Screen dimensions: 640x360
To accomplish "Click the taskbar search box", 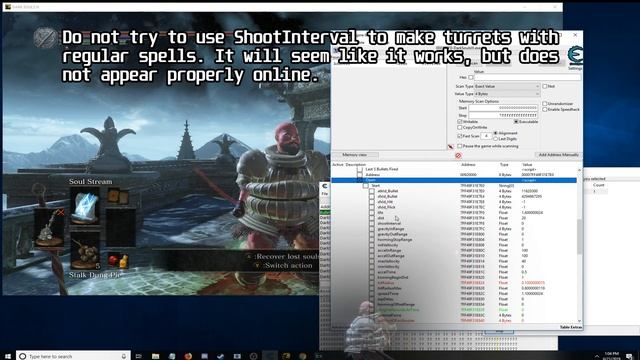I will pyautogui.click(x=73, y=356).
